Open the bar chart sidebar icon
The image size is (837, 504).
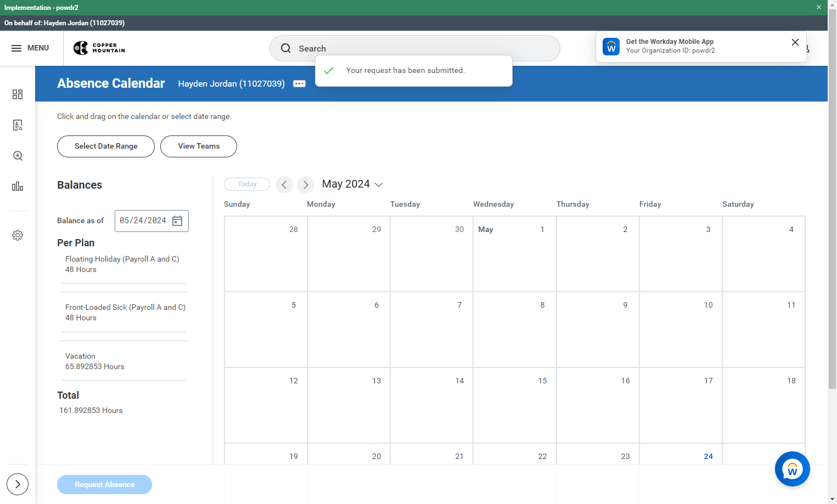(18, 186)
